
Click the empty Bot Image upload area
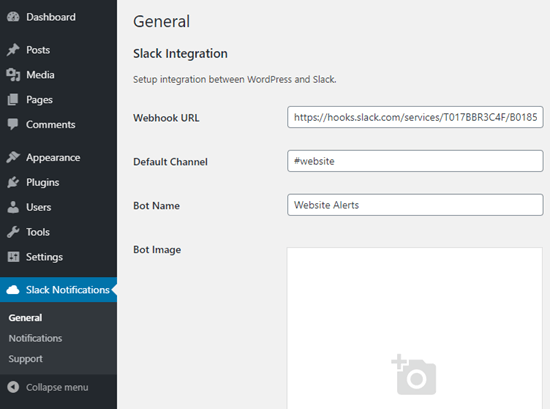click(x=415, y=328)
